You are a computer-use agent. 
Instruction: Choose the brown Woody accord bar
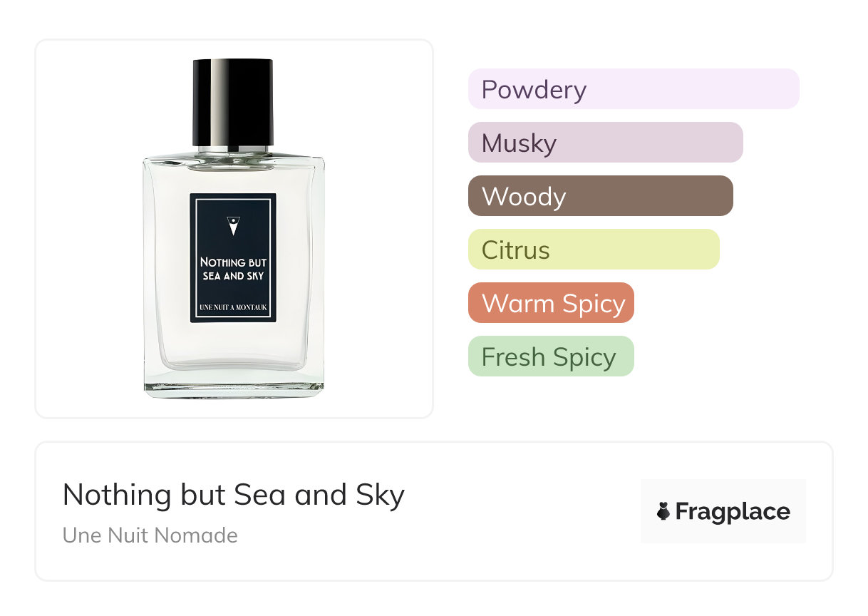tap(601, 196)
